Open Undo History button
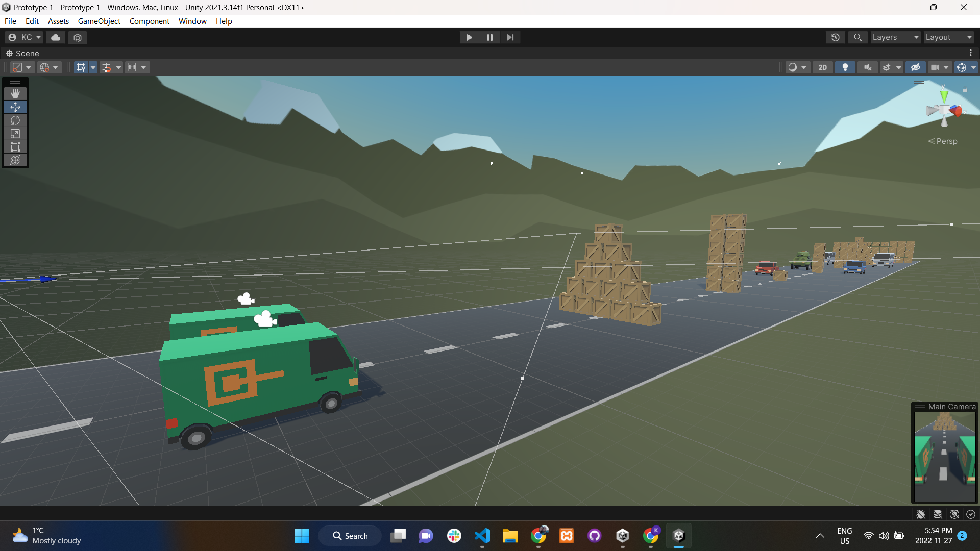The width and height of the screenshot is (980, 551). coord(836,37)
